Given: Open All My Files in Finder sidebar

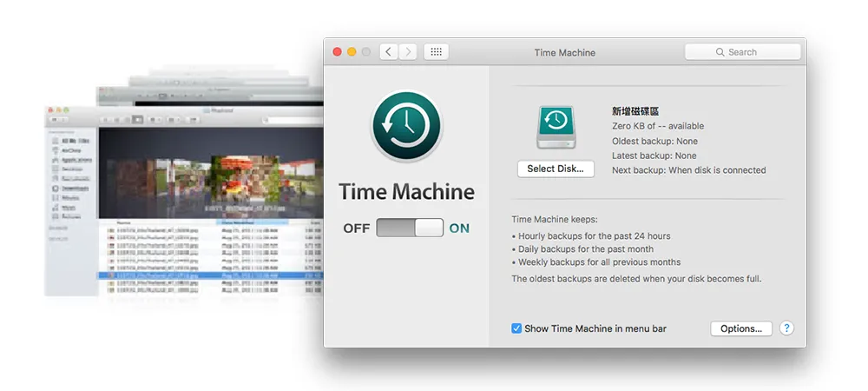Looking at the screenshot, I should pos(76,140).
